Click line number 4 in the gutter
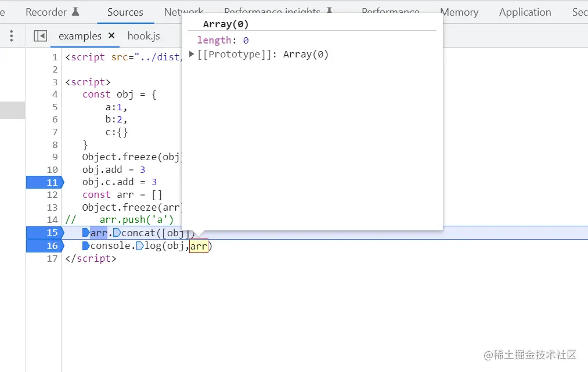This screenshot has width=588, height=372. point(55,95)
